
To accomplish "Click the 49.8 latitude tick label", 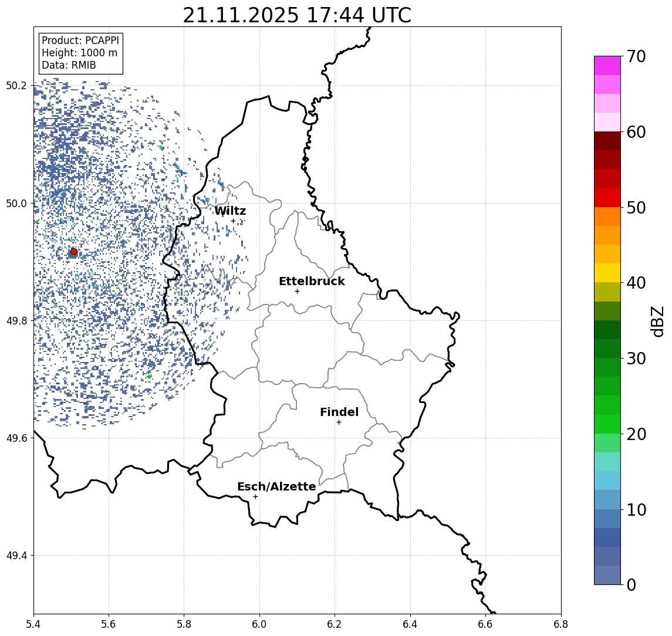I will click(x=16, y=320).
